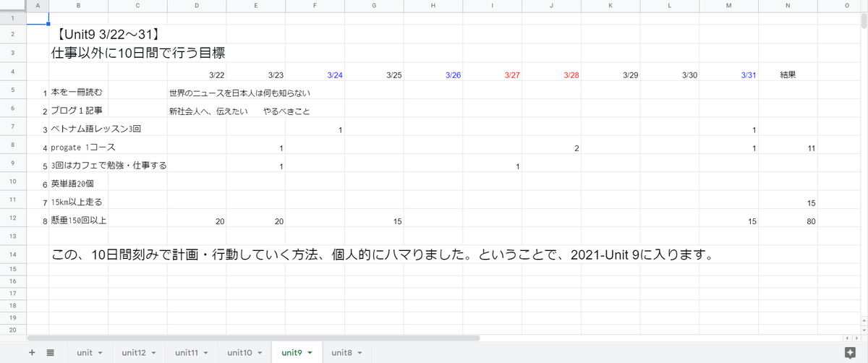The width and height of the screenshot is (868, 363).
Task: Select cell 'ブログ１記事'
Action: point(78,111)
